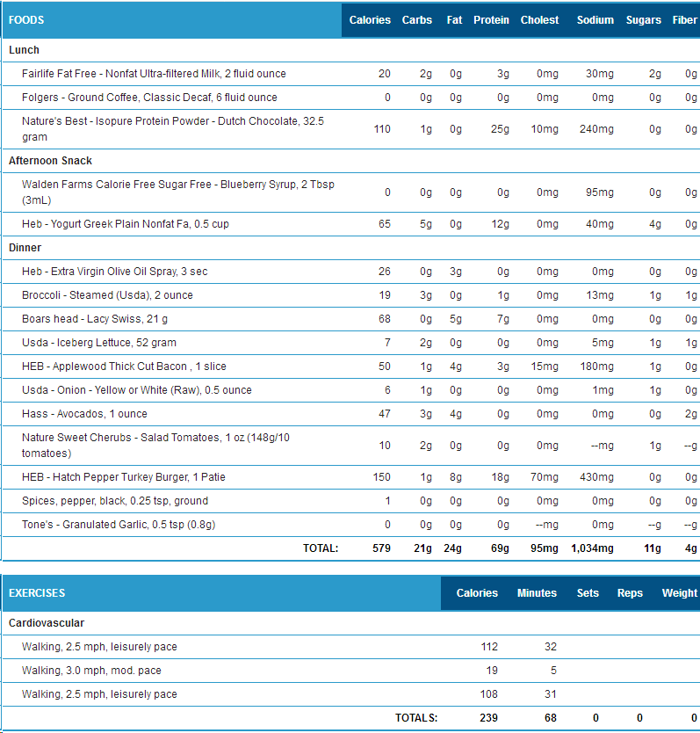
Task: Click the exercise TOTALS label
Action: coord(416,718)
